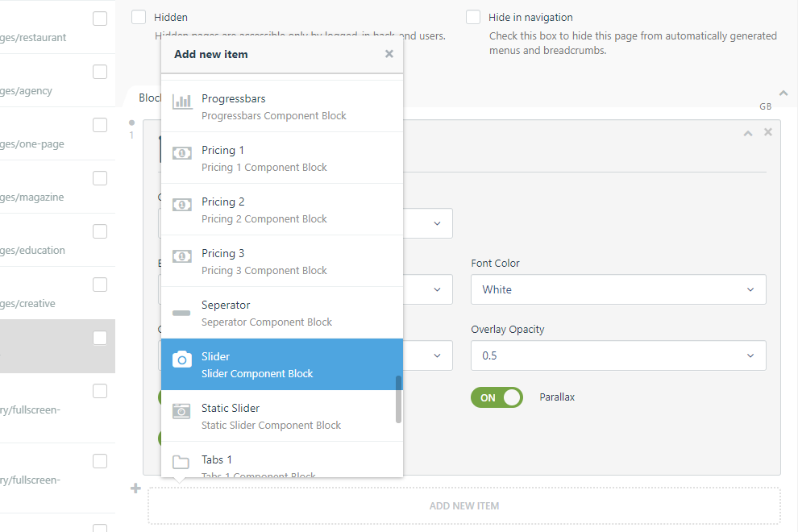
Task: Click the Pricing 2 money icon
Action: pyautogui.click(x=181, y=205)
